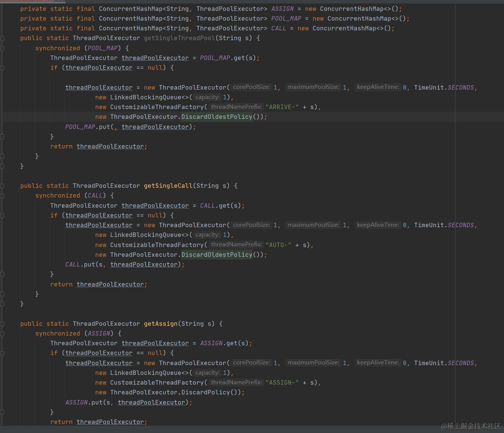
Task: Place cursor on the getSingleThreadPool method name
Action: [179, 38]
